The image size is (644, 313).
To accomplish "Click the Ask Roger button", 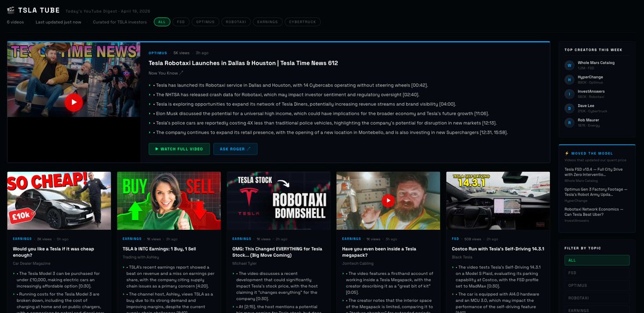I will point(235,149).
